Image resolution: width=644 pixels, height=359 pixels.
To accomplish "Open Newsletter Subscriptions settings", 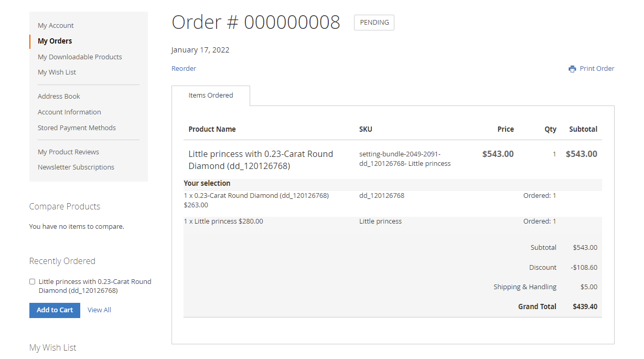I will click(76, 167).
